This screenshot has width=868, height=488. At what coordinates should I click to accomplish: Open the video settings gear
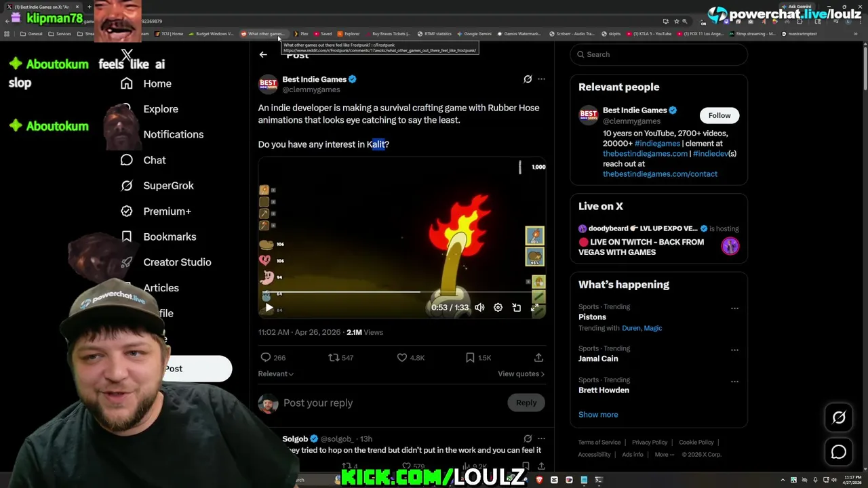[498, 308]
